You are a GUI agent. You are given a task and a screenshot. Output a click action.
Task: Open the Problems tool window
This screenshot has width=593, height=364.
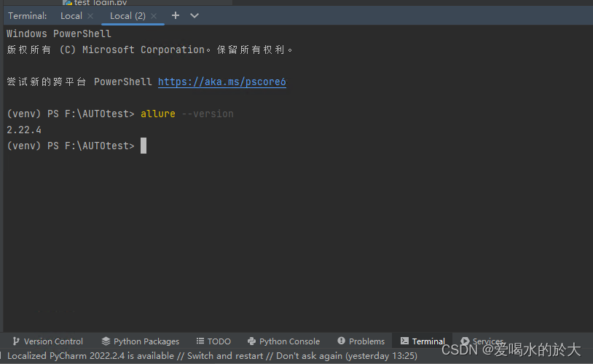(361, 341)
